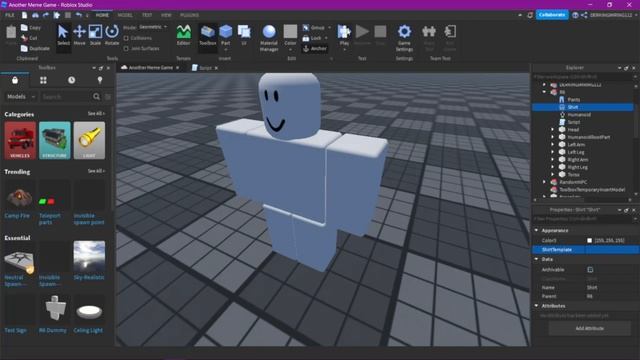The height and width of the screenshot is (360, 640).
Task: Open the Toolbox search filter options
Action: pos(108,97)
